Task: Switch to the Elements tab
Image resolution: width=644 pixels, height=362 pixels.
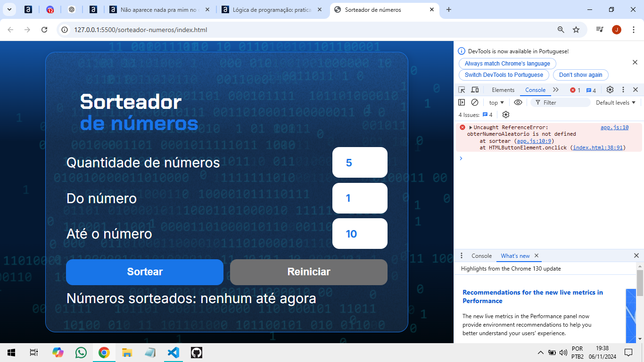Action: (503, 90)
